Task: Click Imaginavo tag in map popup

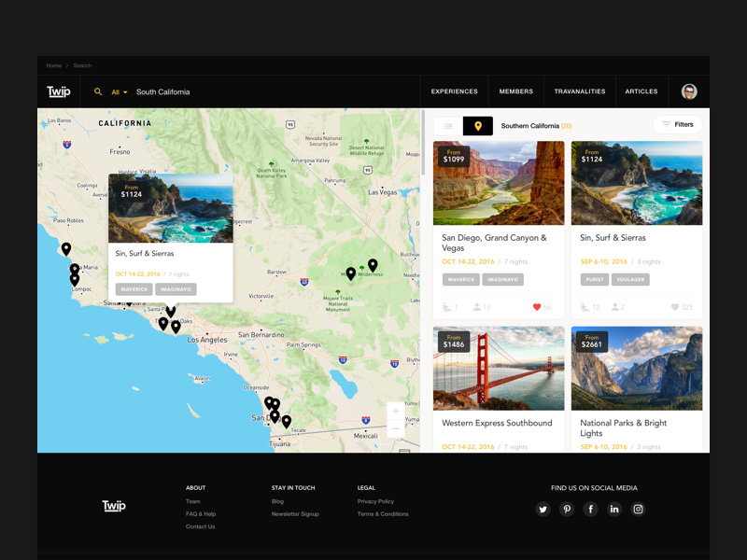Action: [x=176, y=289]
